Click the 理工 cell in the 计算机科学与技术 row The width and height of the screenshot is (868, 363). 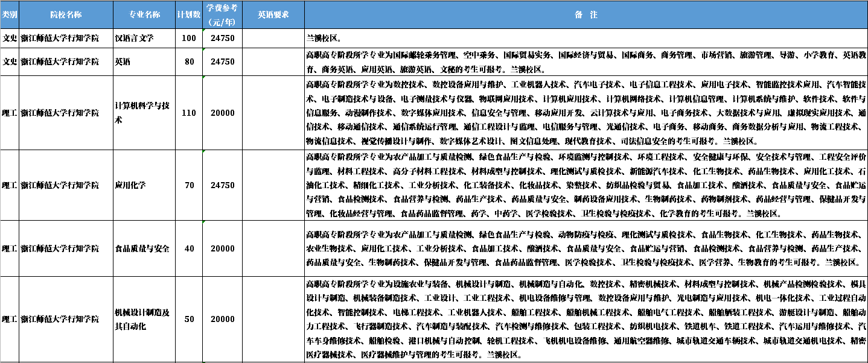point(10,112)
